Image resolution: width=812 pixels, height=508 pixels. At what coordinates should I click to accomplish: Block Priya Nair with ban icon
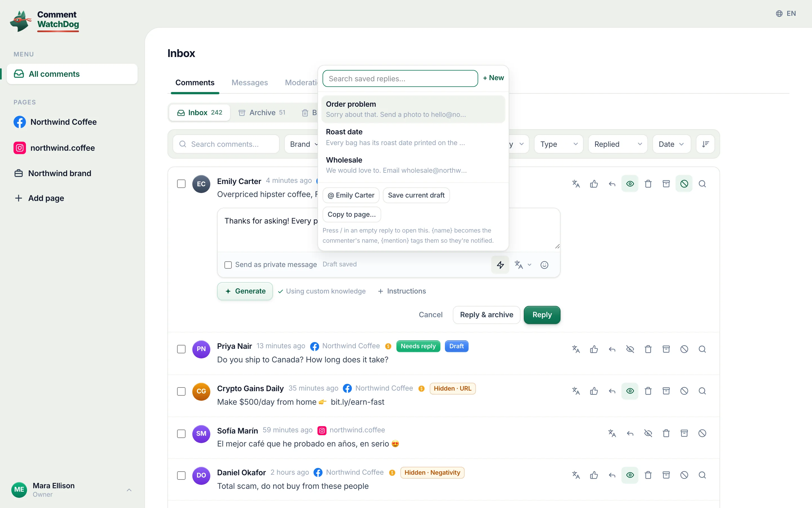[x=684, y=349]
